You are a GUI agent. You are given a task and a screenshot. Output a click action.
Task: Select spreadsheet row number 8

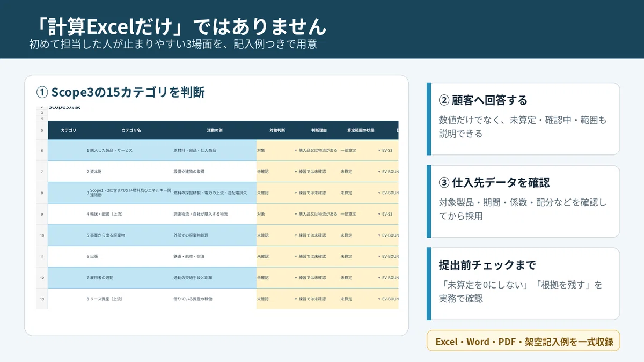click(42, 193)
